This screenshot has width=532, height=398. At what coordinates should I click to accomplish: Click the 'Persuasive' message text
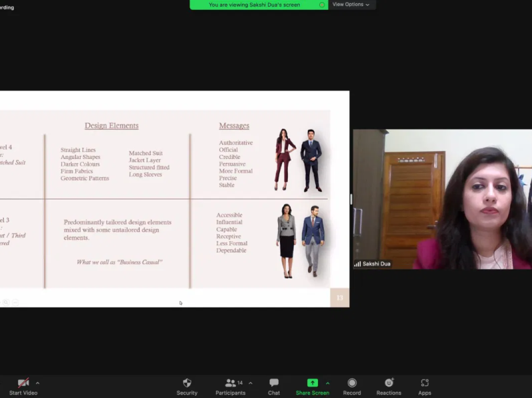click(232, 164)
